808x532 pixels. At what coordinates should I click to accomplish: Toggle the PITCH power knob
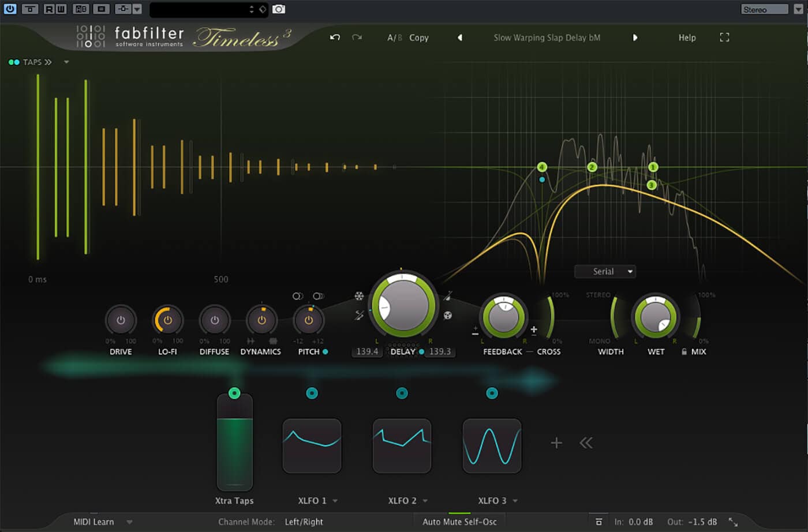pyautogui.click(x=309, y=320)
